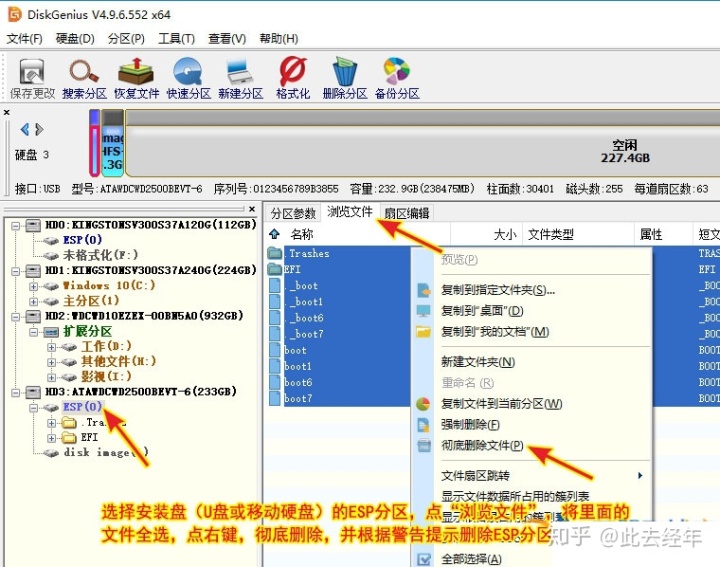Close the disk map panel with X

pos(6,112)
